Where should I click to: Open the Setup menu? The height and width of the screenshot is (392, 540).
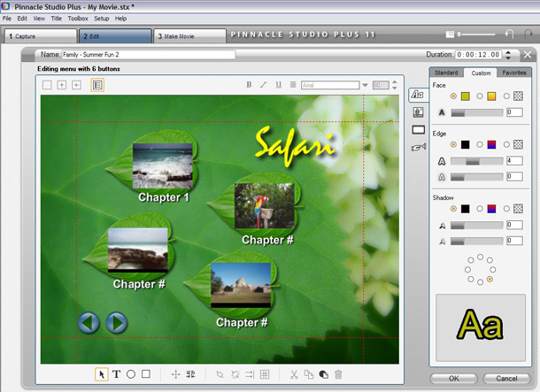pos(102,19)
